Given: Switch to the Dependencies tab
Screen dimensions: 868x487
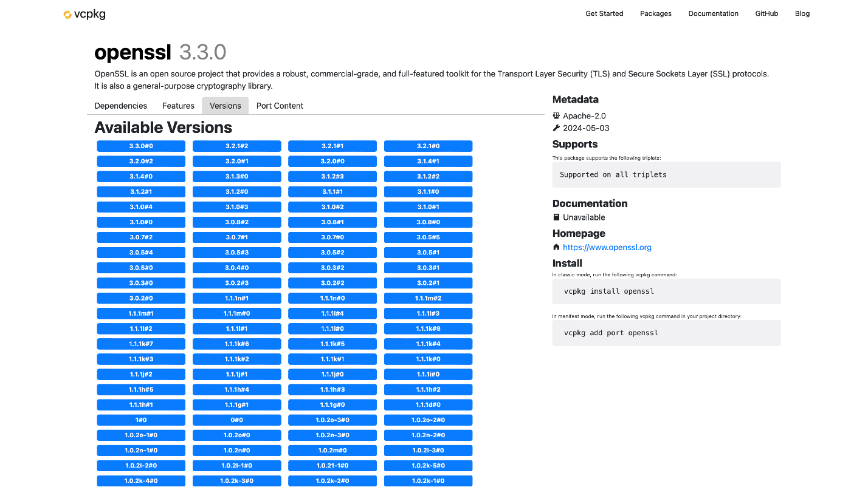Looking at the screenshot, I should pyautogui.click(x=121, y=106).
